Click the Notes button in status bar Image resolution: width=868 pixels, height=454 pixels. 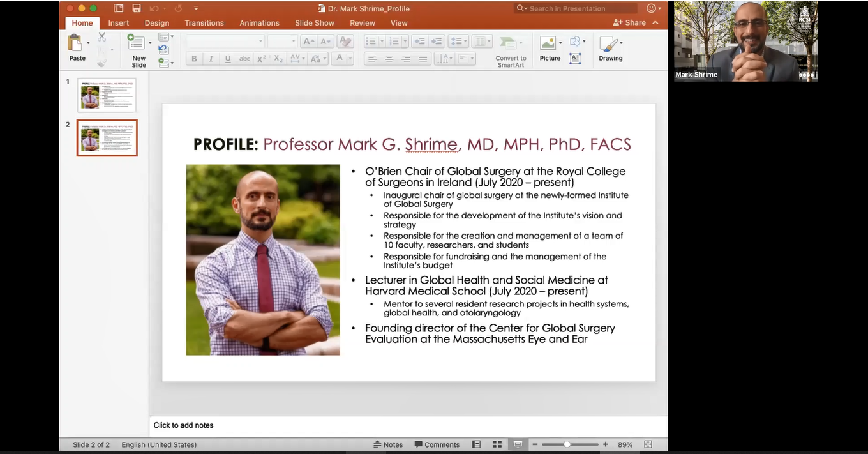pos(388,444)
